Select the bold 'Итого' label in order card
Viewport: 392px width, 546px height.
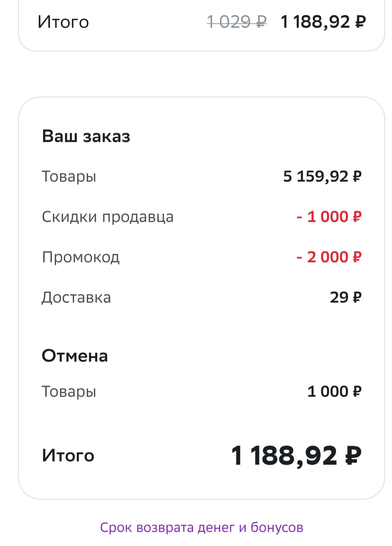click(x=68, y=455)
